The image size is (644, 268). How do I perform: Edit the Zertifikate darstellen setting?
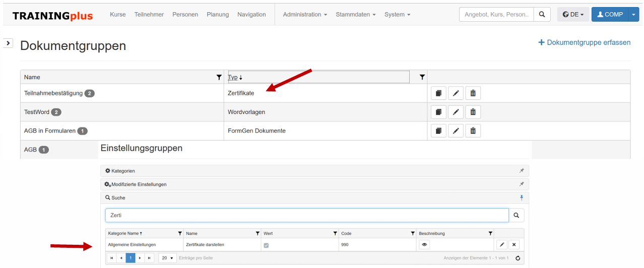(x=502, y=245)
